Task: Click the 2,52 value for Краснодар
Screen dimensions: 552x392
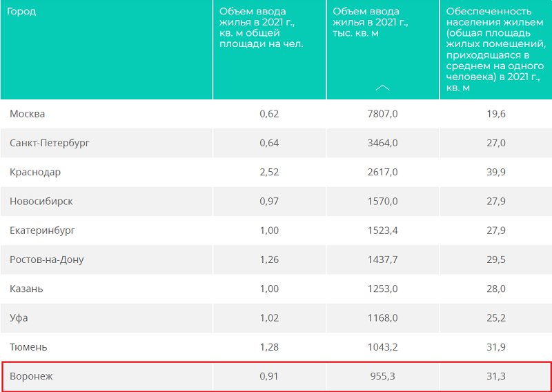Action: [x=269, y=173]
